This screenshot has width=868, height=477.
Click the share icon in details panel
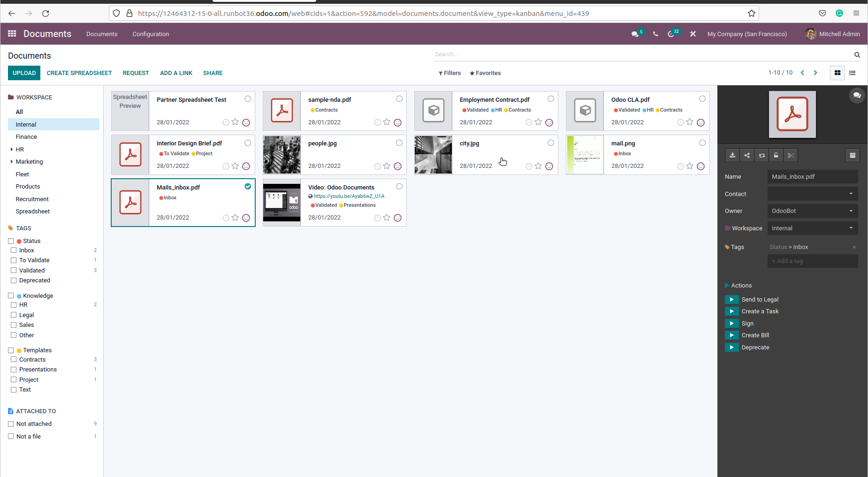click(x=747, y=155)
